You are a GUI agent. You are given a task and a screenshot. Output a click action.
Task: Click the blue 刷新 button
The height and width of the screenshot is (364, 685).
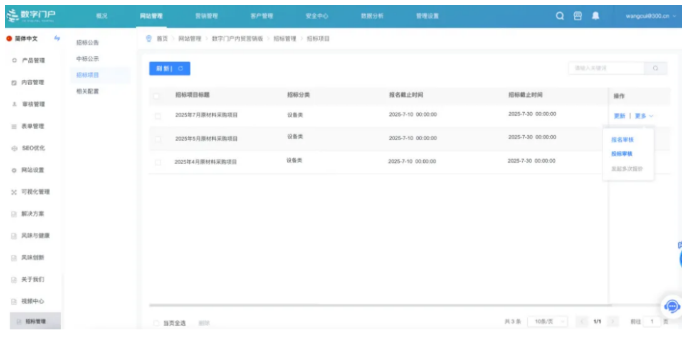click(x=170, y=68)
